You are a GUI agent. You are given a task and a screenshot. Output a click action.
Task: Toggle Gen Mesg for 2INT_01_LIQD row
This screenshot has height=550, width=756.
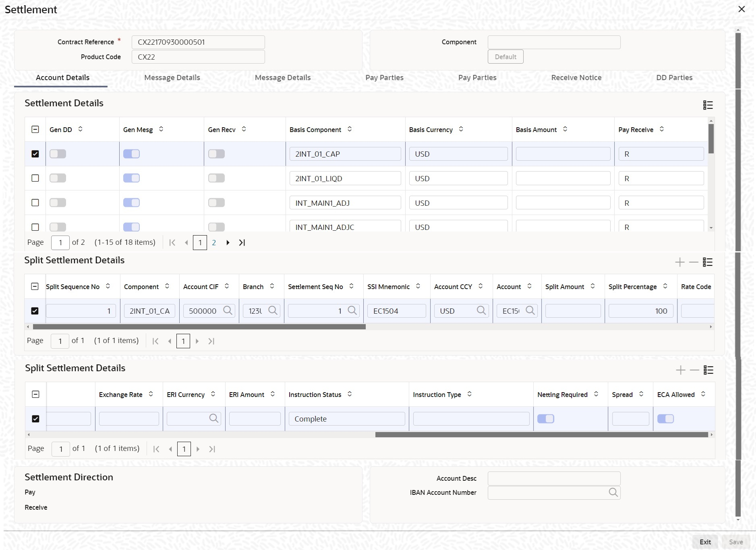132,178
